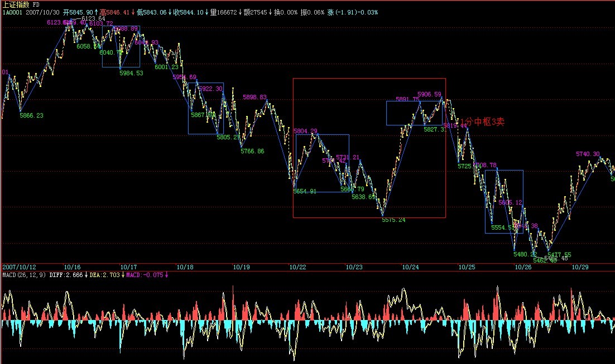The height and width of the screenshot is (364, 615).
Task: Click the 5575.24 low price label
Action: click(x=393, y=220)
